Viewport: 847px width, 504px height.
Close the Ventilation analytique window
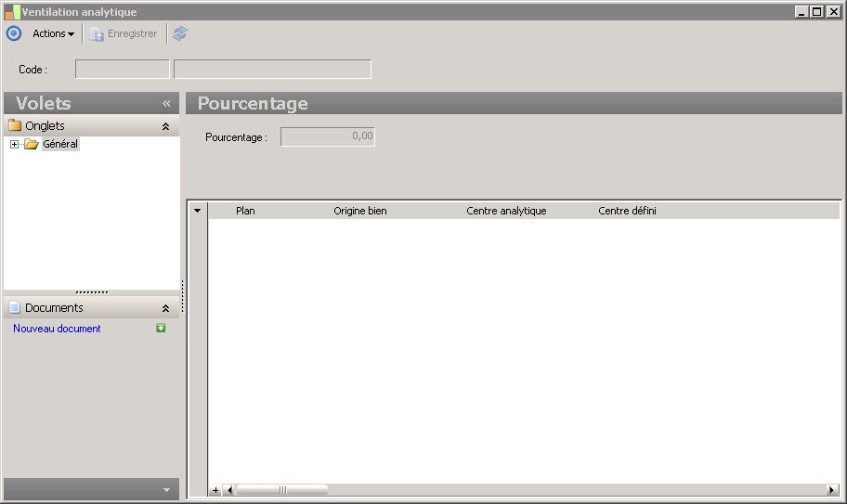click(x=833, y=11)
